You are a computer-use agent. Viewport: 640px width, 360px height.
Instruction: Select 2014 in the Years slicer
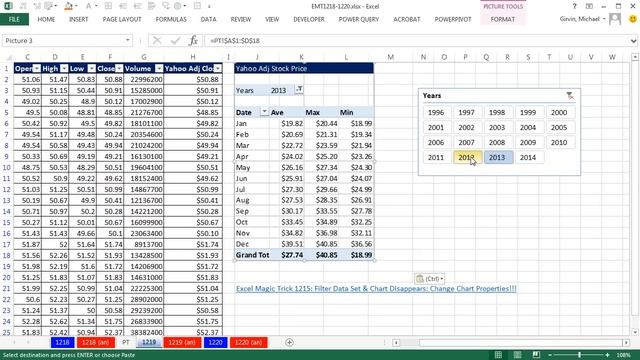(528, 157)
